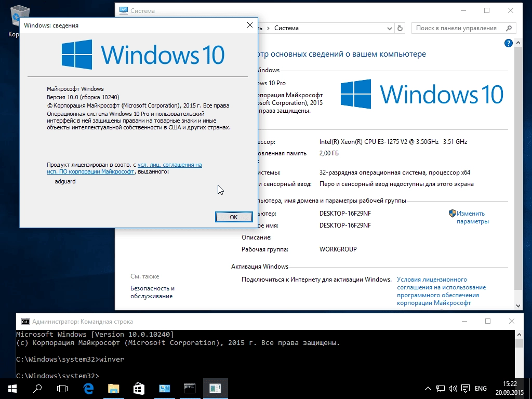Click the System window title bar icon

pyautogui.click(x=124, y=10)
